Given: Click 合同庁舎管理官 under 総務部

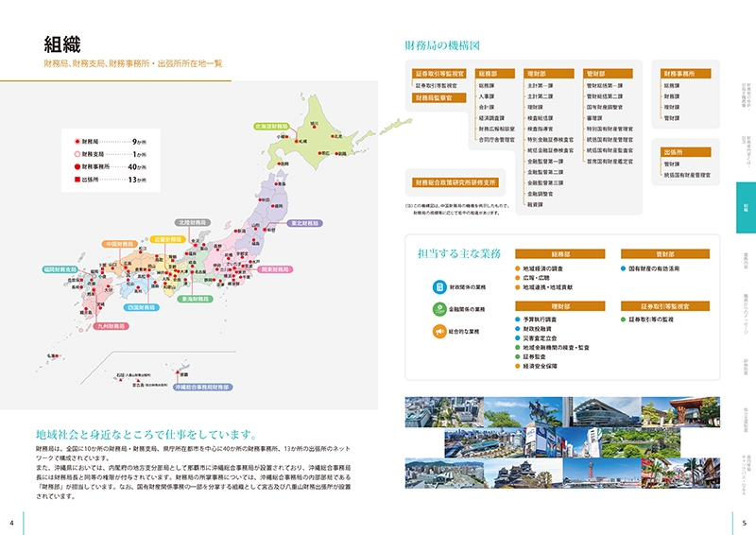Looking at the screenshot, I should 497,140.
